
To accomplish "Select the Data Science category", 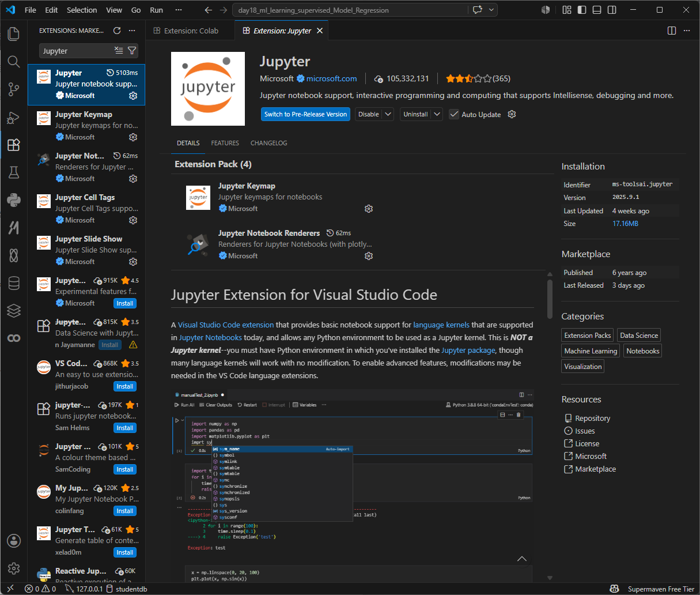I will (639, 335).
